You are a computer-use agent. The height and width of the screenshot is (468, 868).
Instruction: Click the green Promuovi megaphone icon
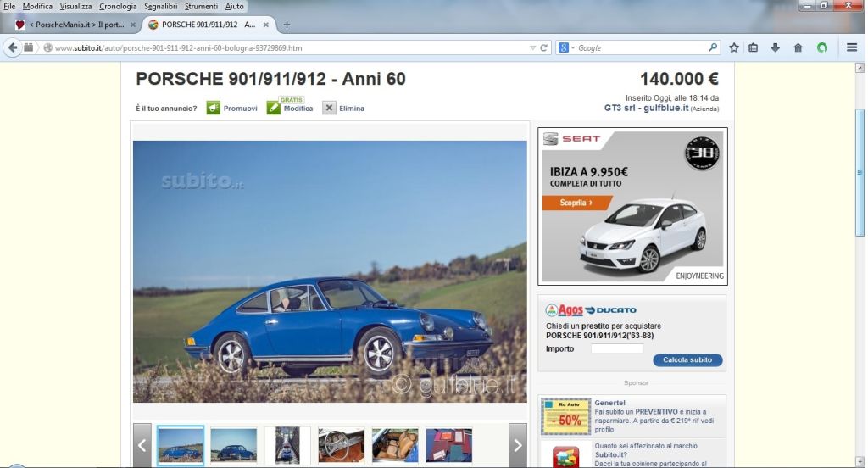pyautogui.click(x=213, y=108)
